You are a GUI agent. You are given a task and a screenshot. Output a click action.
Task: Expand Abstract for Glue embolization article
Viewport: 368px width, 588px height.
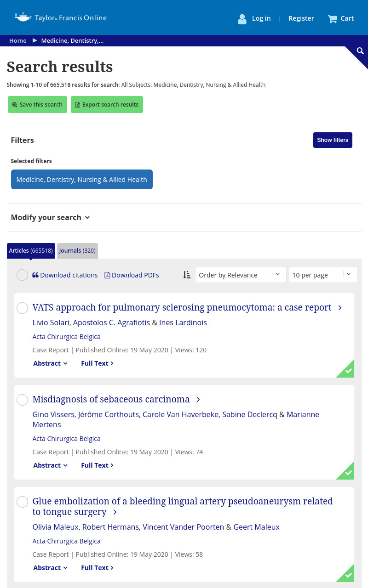coord(50,568)
